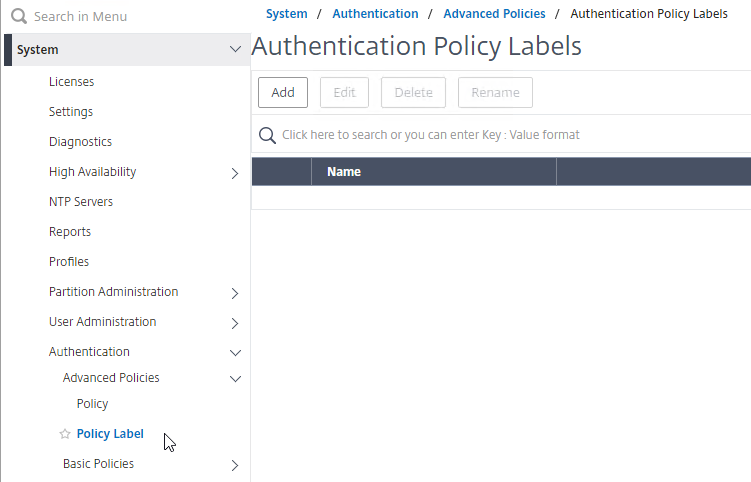The image size is (751, 482).
Task: Open Licenses in the sidebar
Action: (x=71, y=82)
